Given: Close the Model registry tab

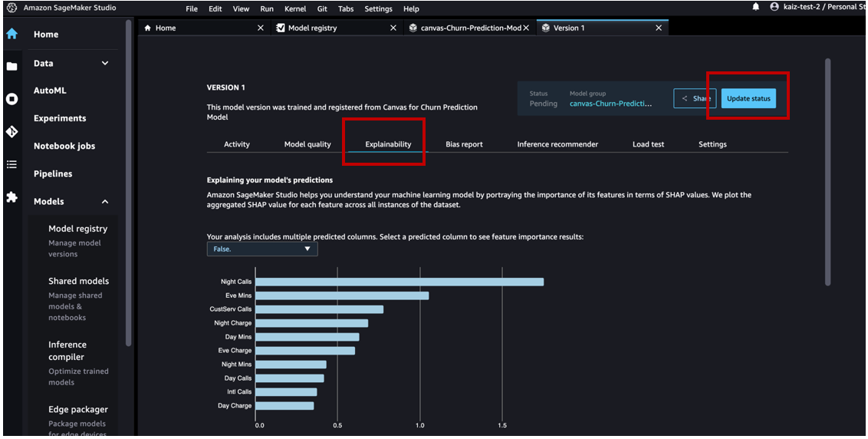Looking at the screenshot, I should tap(393, 28).
